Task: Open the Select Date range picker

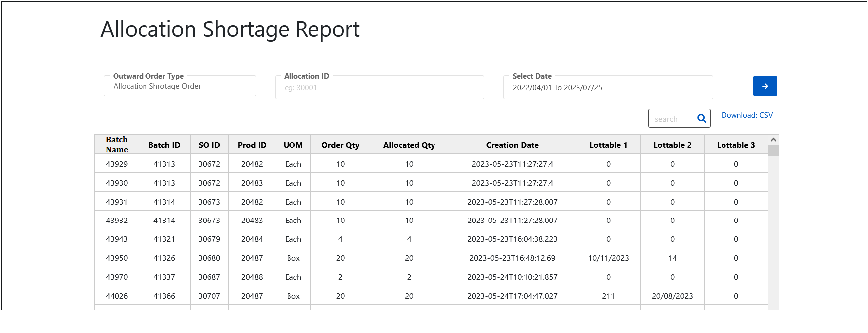Action: tap(607, 88)
